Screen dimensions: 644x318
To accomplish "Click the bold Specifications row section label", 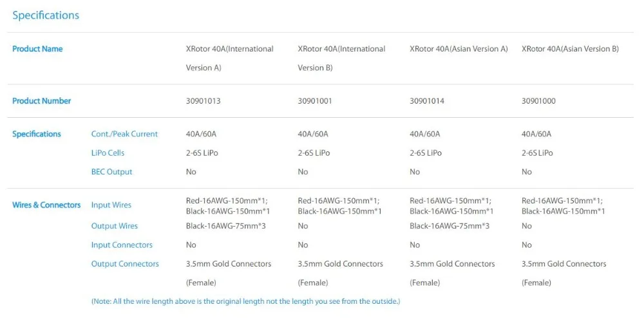I will (37, 134).
